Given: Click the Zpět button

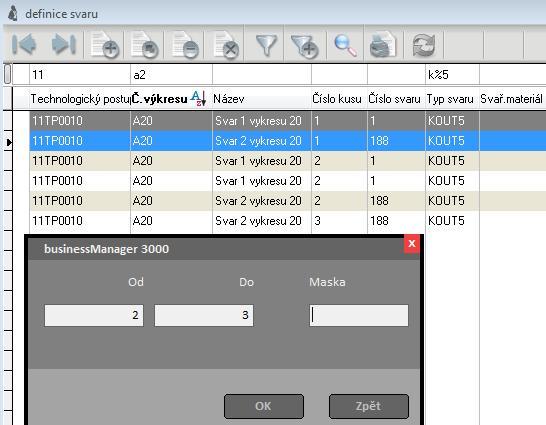Looking at the screenshot, I should (368, 406).
